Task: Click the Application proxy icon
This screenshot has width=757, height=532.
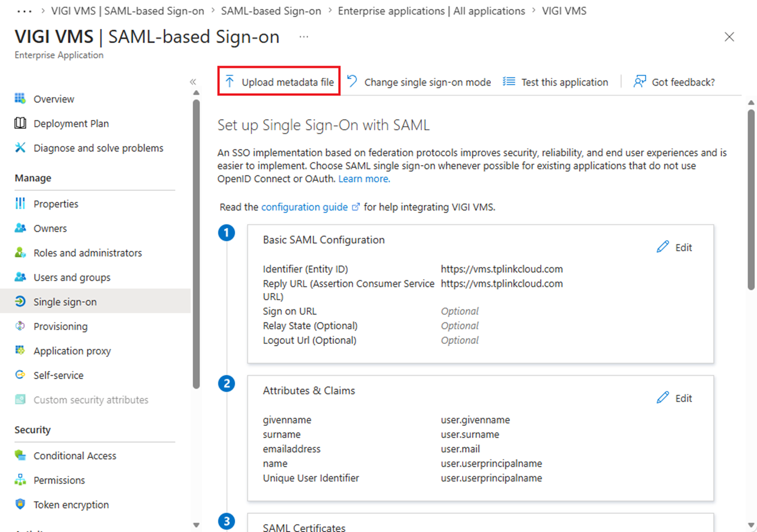Action: click(20, 350)
